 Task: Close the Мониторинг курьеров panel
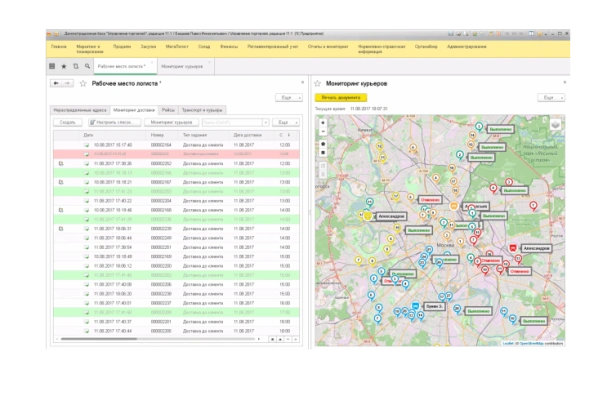(565, 81)
